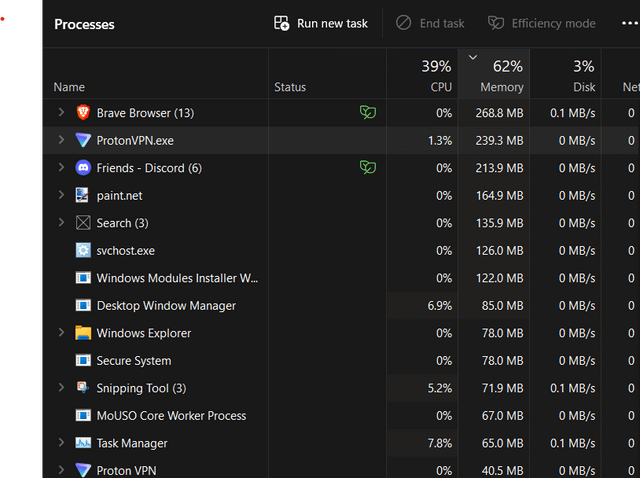
Task: Click the Discord app icon
Action: click(x=83, y=168)
